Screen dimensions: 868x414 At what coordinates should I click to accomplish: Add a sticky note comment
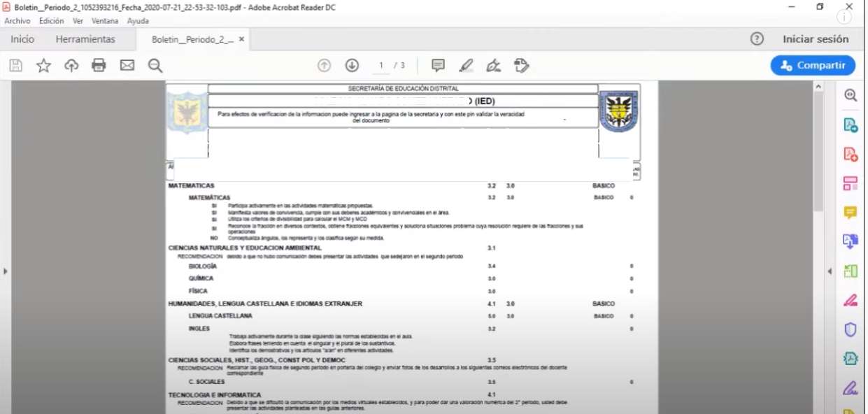438,66
